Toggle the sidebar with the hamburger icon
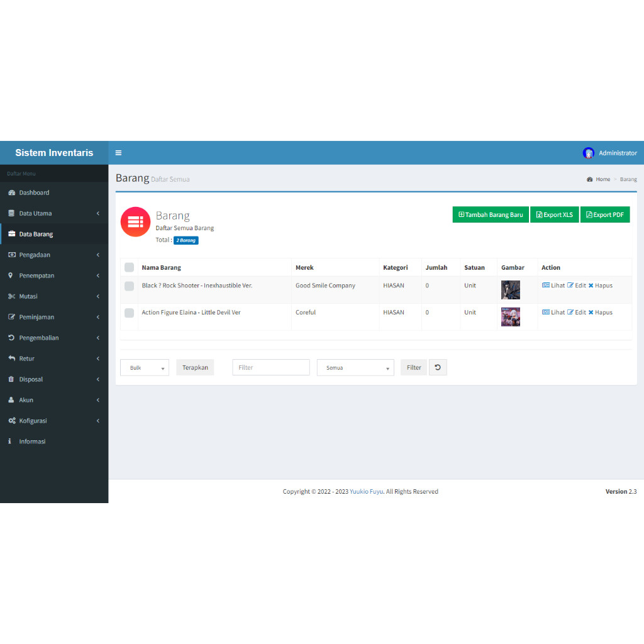 (118, 152)
